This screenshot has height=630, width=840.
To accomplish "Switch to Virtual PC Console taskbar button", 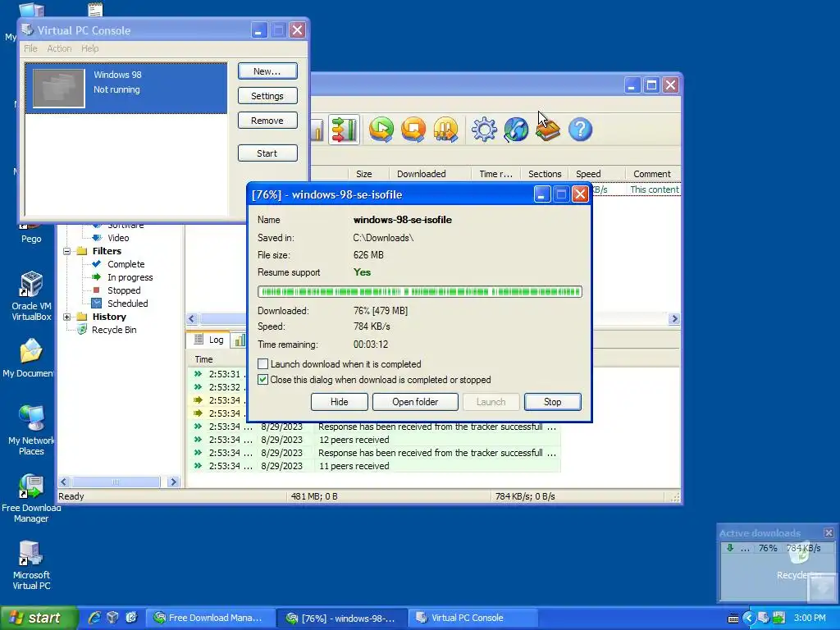I will tap(475, 618).
